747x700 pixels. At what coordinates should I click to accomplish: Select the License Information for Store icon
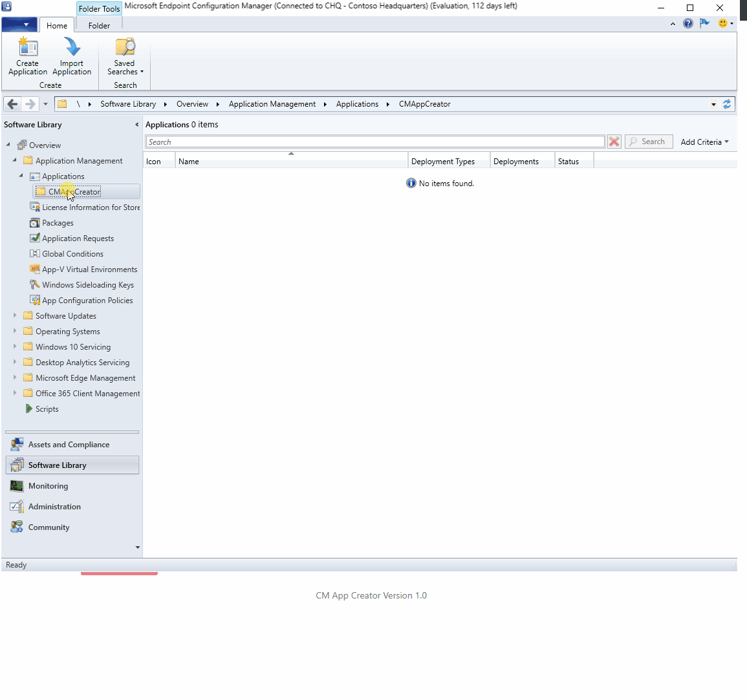coord(35,207)
